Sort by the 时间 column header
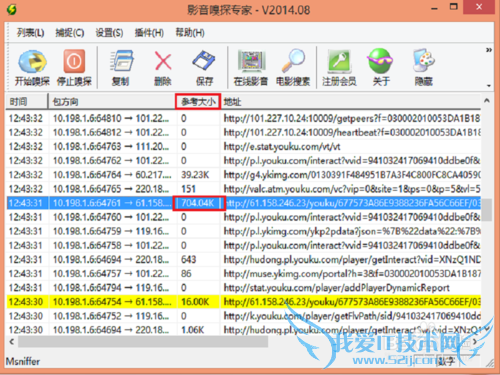Image resolution: width=500 pixels, height=375 pixels. pos(27,102)
